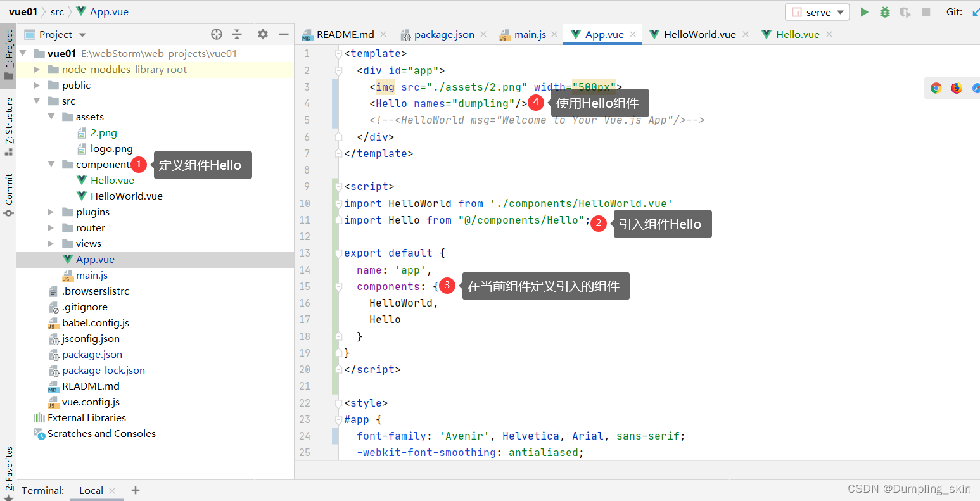Click the locate/select opened file target icon

(x=217, y=34)
